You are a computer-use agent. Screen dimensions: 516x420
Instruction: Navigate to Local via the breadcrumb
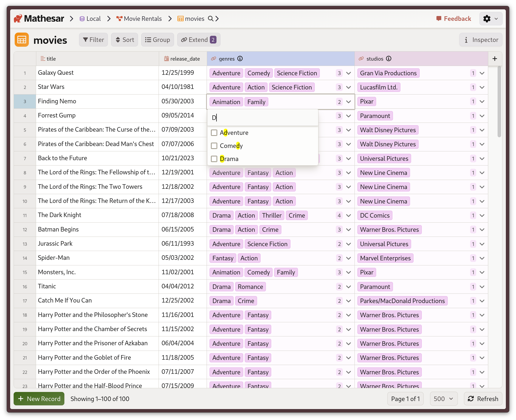coord(93,19)
